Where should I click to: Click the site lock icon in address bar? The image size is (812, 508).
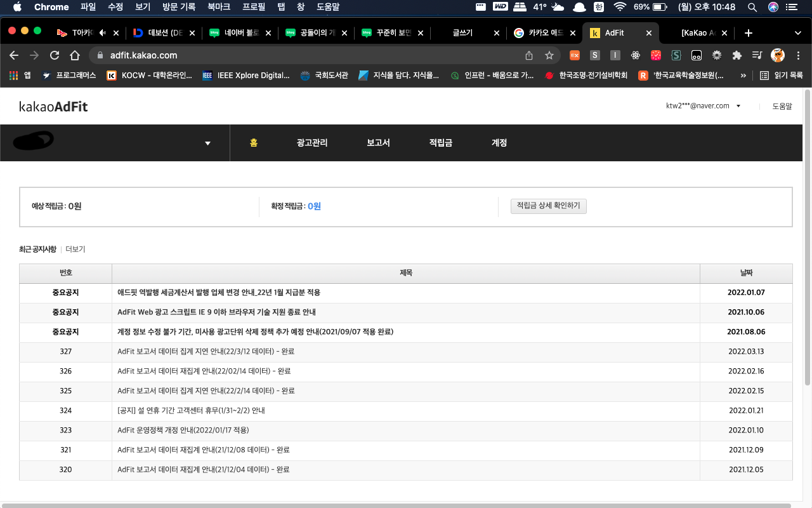point(100,55)
